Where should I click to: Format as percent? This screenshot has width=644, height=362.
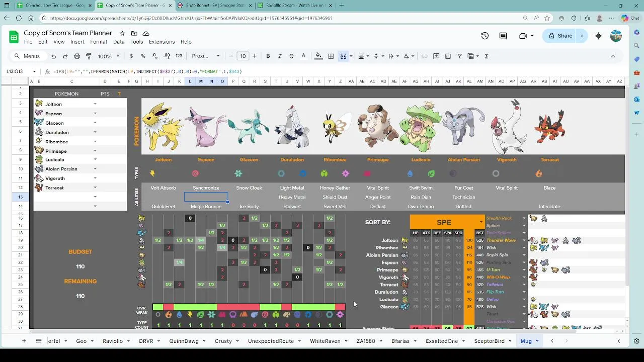(x=143, y=56)
